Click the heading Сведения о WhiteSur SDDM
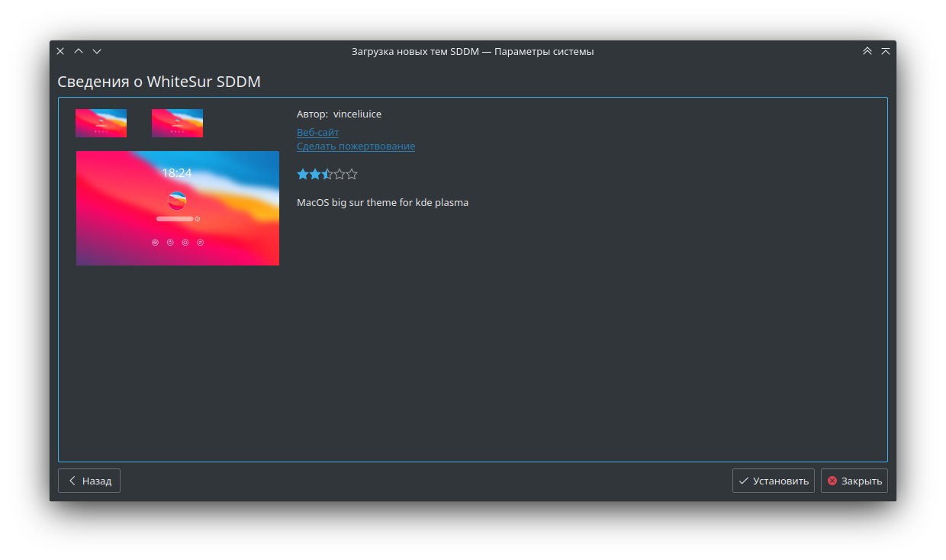The image size is (946, 560). click(x=159, y=82)
